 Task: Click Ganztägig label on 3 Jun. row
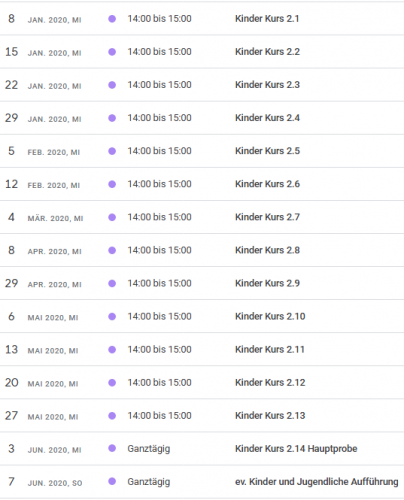point(149,449)
